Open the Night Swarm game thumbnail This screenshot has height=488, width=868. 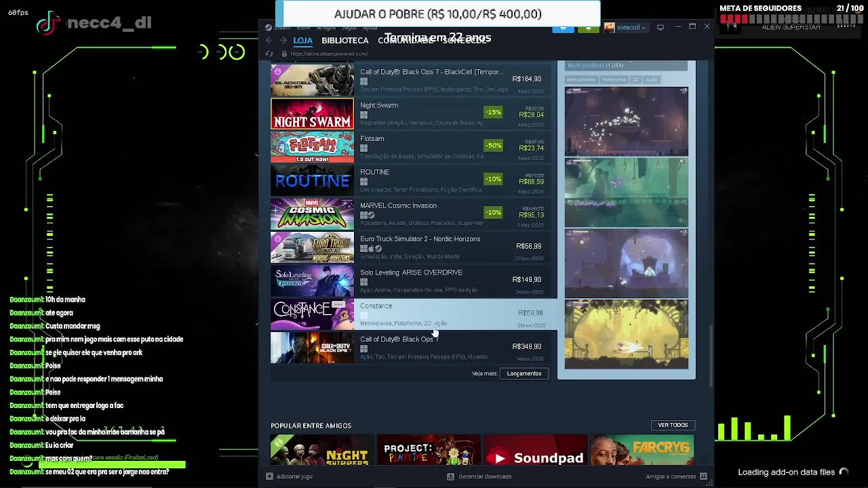(312, 114)
